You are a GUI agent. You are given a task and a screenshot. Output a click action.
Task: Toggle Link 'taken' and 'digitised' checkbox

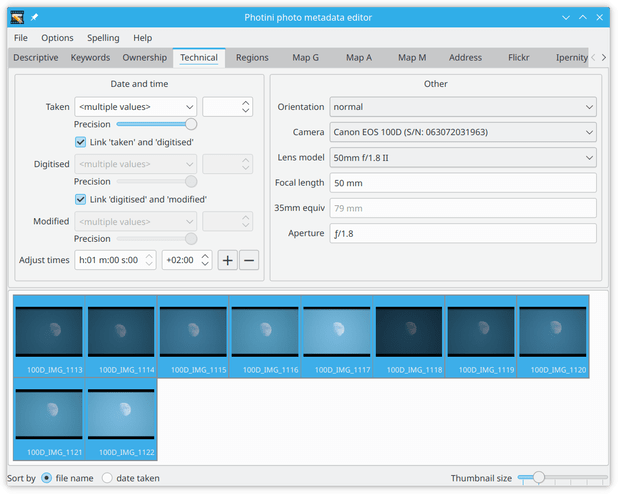pyautogui.click(x=80, y=142)
